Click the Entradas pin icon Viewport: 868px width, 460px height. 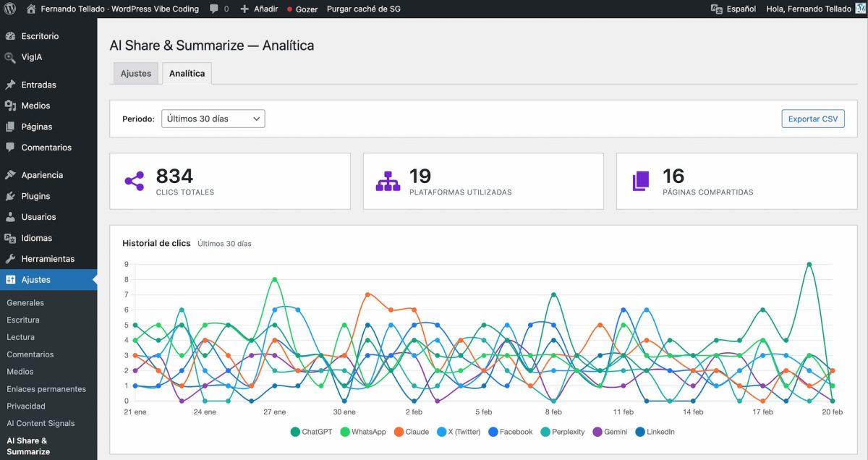coord(10,85)
